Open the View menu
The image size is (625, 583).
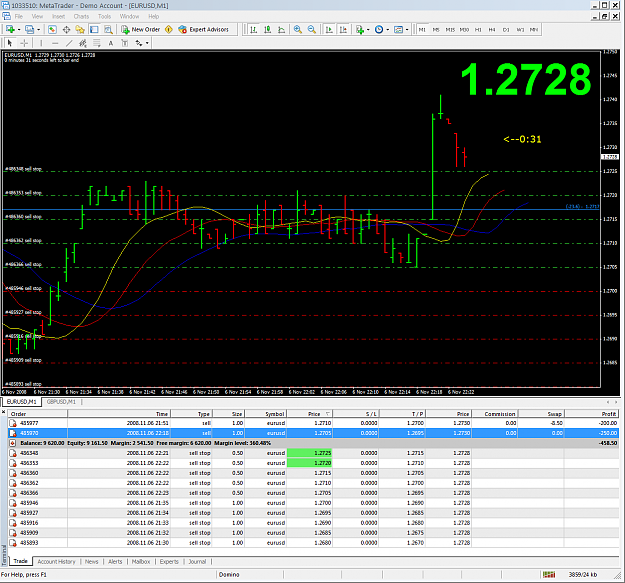(x=37, y=16)
